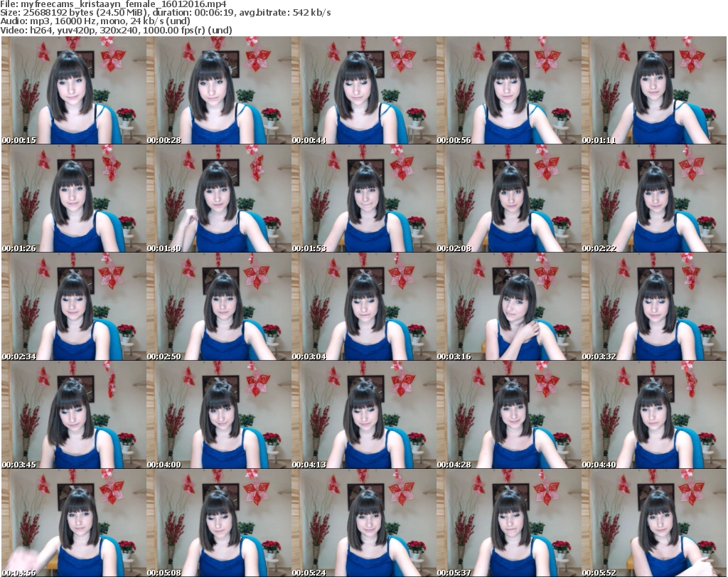The image size is (728, 577).
Task: Select the thumbnail stamped 00:02:50
Action: pos(219,307)
